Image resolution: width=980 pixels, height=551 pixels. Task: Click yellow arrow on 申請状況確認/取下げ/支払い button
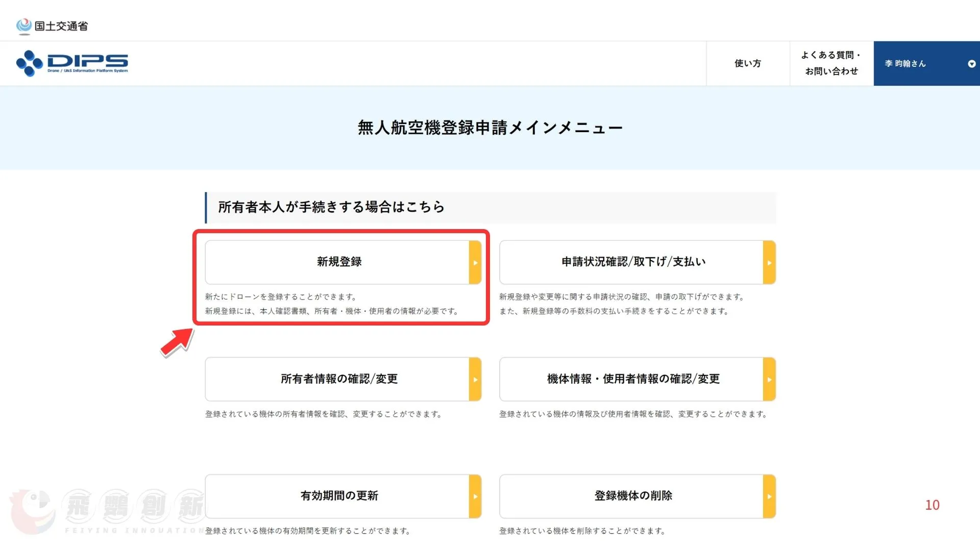(769, 263)
